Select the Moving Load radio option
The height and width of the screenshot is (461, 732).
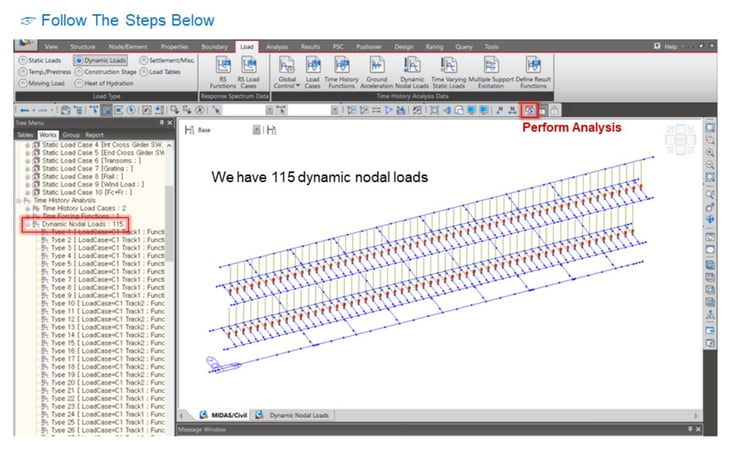pyautogui.click(x=23, y=86)
